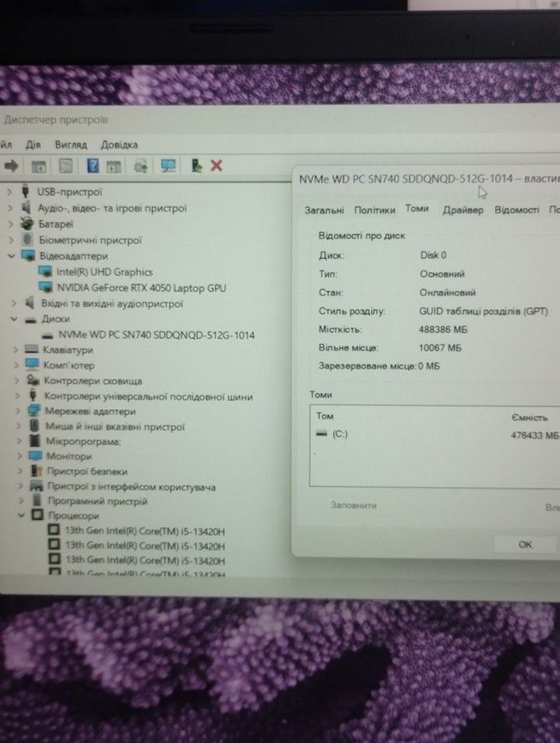Click the Відеоадаптери monitor icon
This screenshot has height=743, width=560.
(28, 256)
